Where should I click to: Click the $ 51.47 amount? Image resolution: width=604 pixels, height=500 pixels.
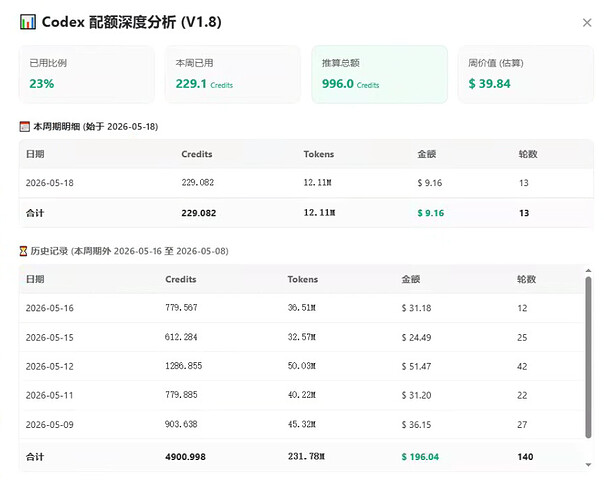[416, 366]
